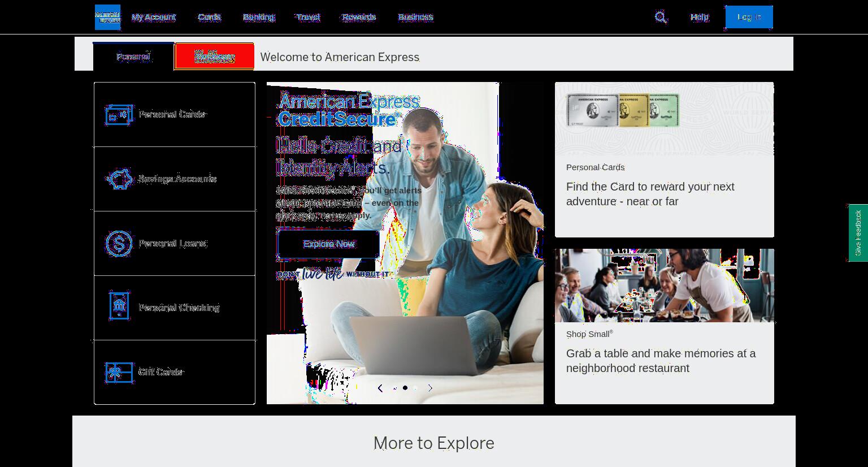Screen dimensions: 868x467
Task: Click the Explore Now button
Action: coord(328,244)
